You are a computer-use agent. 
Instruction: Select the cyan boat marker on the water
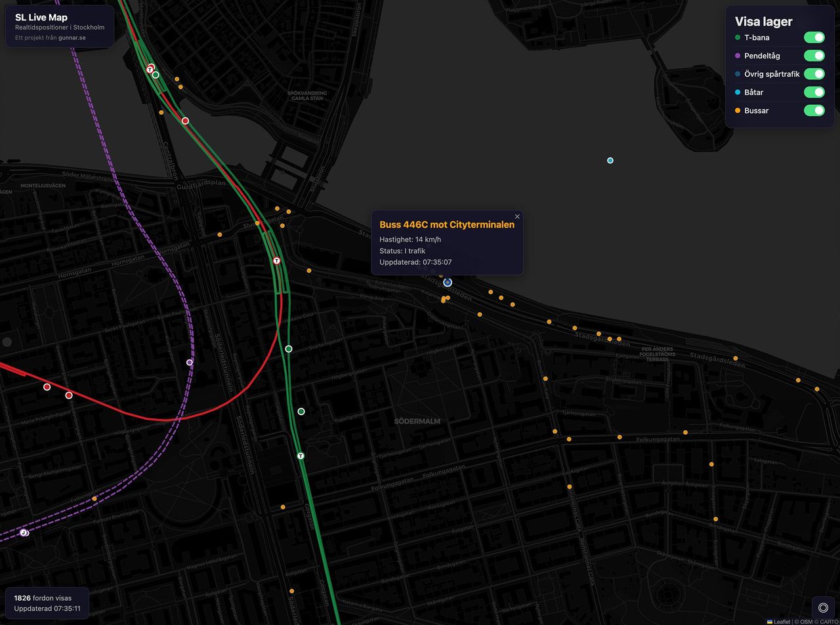[x=610, y=161]
